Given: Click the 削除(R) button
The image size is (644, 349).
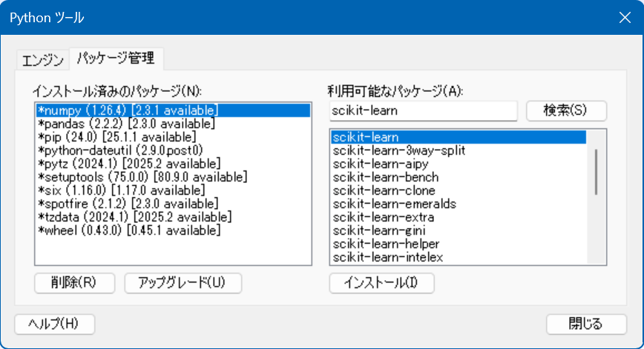Looking at the screenshot, I should tap(74, 283).
